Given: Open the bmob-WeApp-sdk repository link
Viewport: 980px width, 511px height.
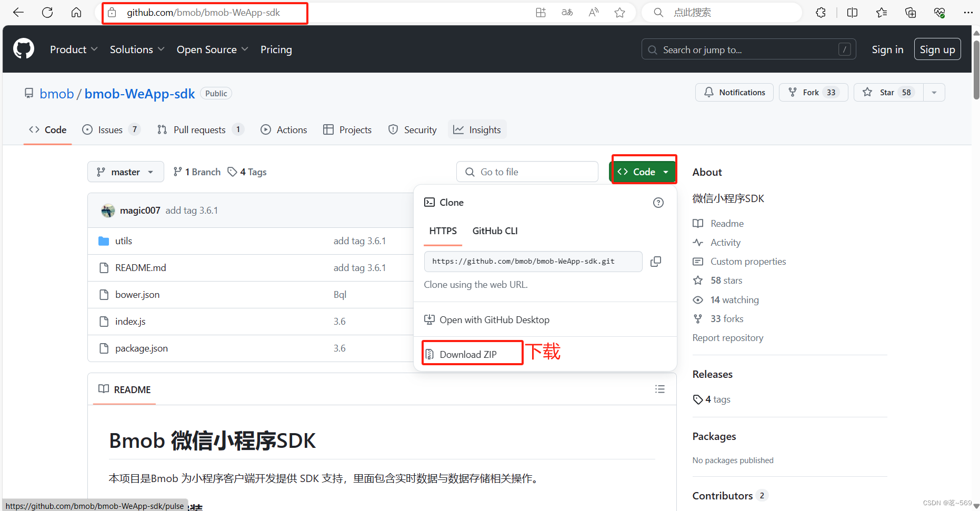Looking at the screenshot, I should 139,94.
